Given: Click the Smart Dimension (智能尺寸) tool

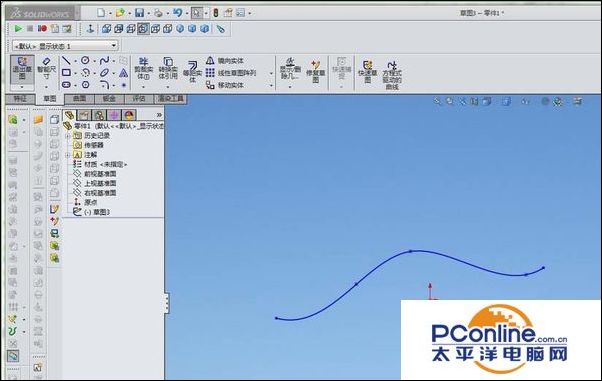Looking at the screenshot, I should [x=46, y=69].
